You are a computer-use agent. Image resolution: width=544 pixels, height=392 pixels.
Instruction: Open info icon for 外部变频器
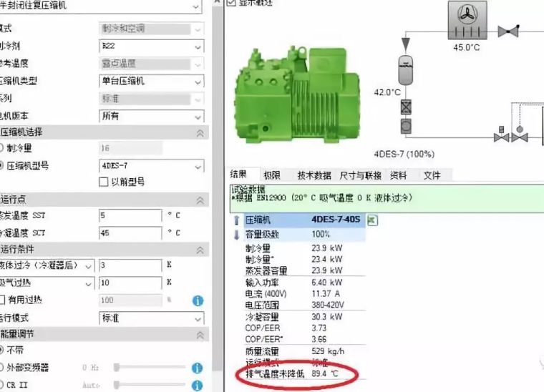(198, 368)
